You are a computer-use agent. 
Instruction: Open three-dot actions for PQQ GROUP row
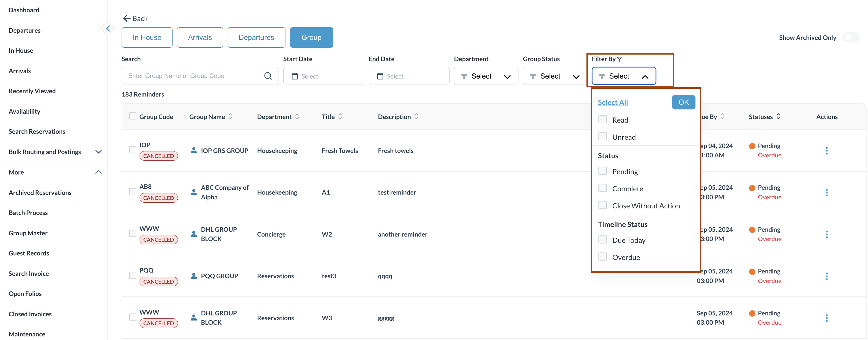pos(826,276)
